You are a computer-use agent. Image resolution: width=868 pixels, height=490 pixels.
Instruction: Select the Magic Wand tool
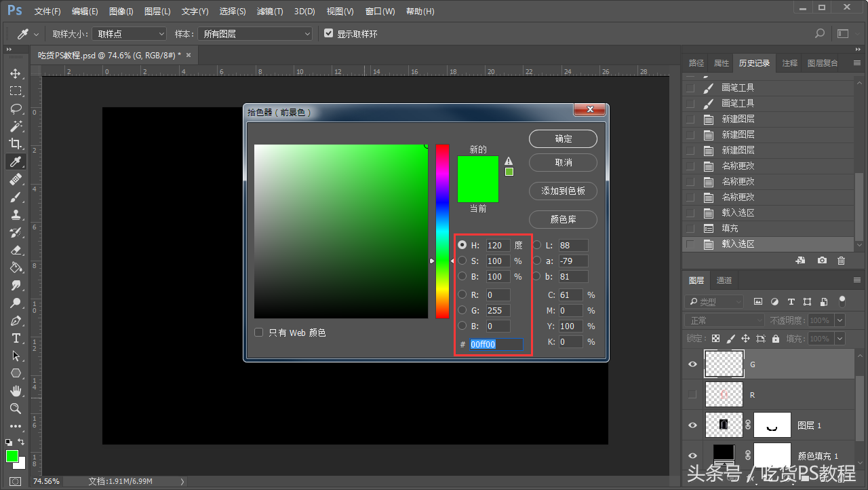[16, 126]
